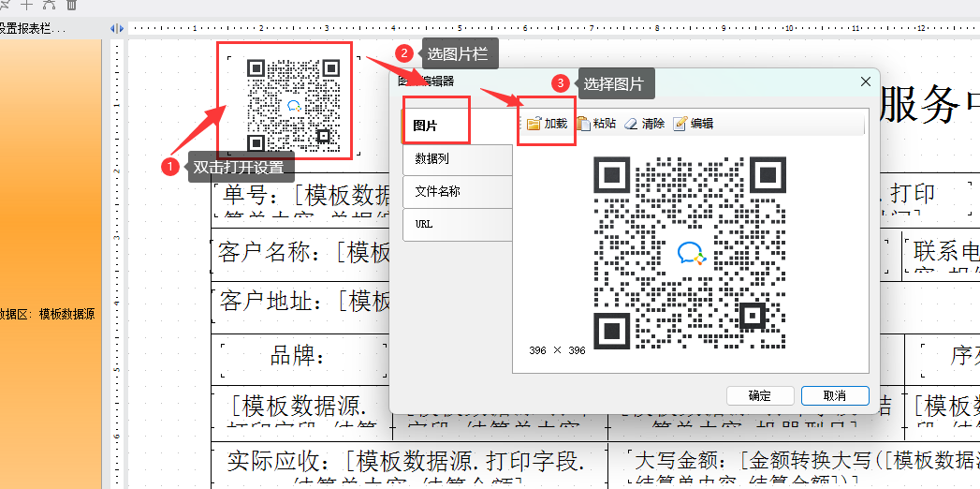The width and height of the screenshot is (980, 489).
Task: Close the picture editor dialog
Action: click(865, 82)
